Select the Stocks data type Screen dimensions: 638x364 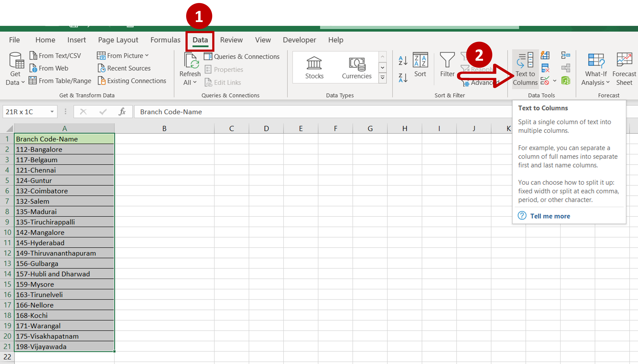(x=314, y=68)
